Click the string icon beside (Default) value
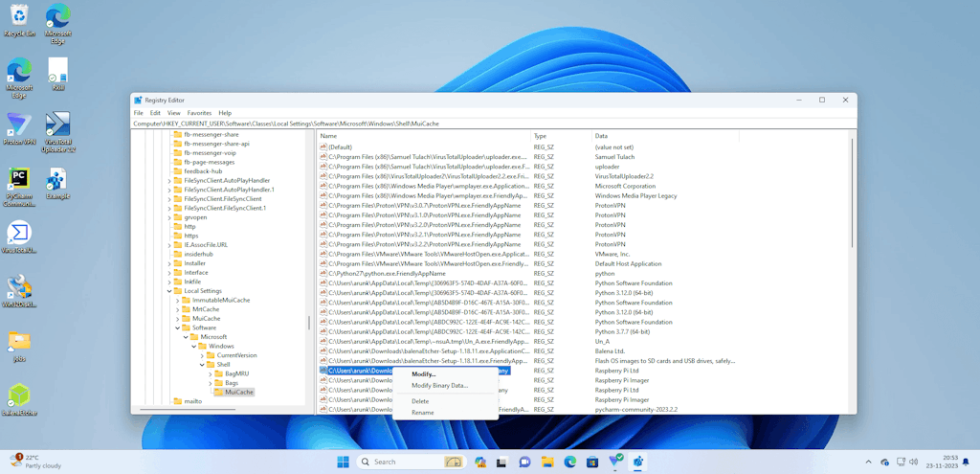980x474 pixels. coord(323,147)
